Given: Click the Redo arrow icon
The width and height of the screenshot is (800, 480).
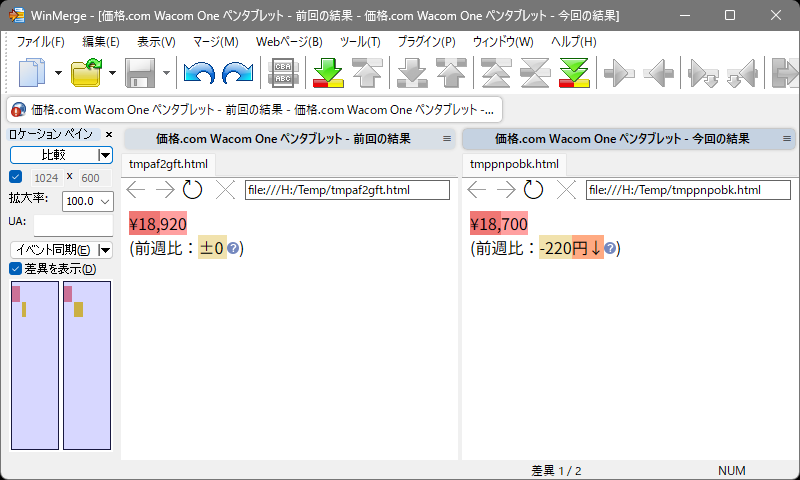Looking at the screenshot, I should tap(238, 72).
